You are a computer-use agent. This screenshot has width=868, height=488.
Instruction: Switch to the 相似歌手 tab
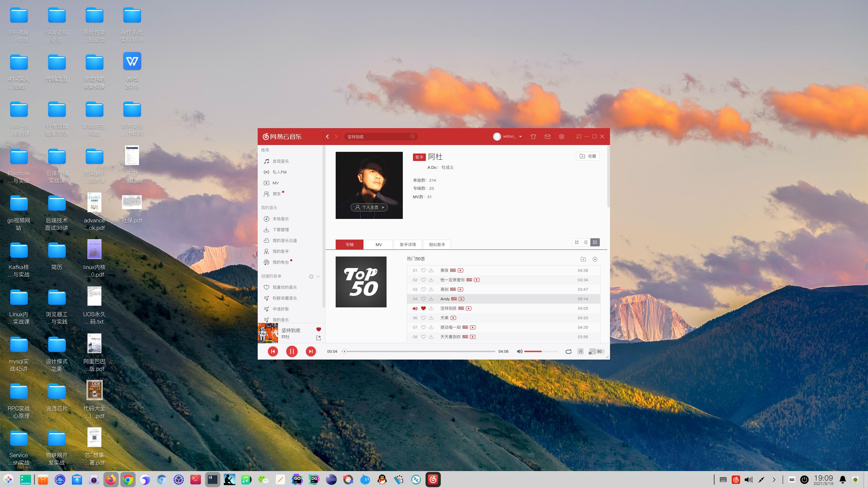pyautogui.click(x=437, y=244)
